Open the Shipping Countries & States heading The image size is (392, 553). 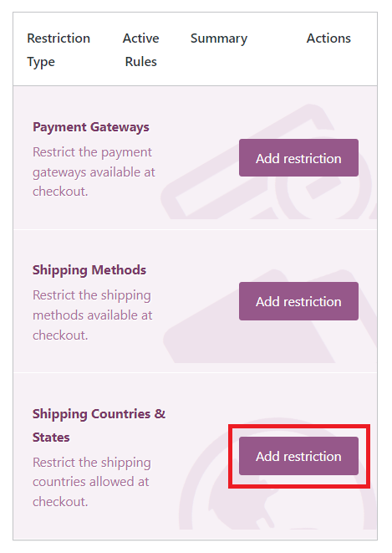[x=99, y=425]
